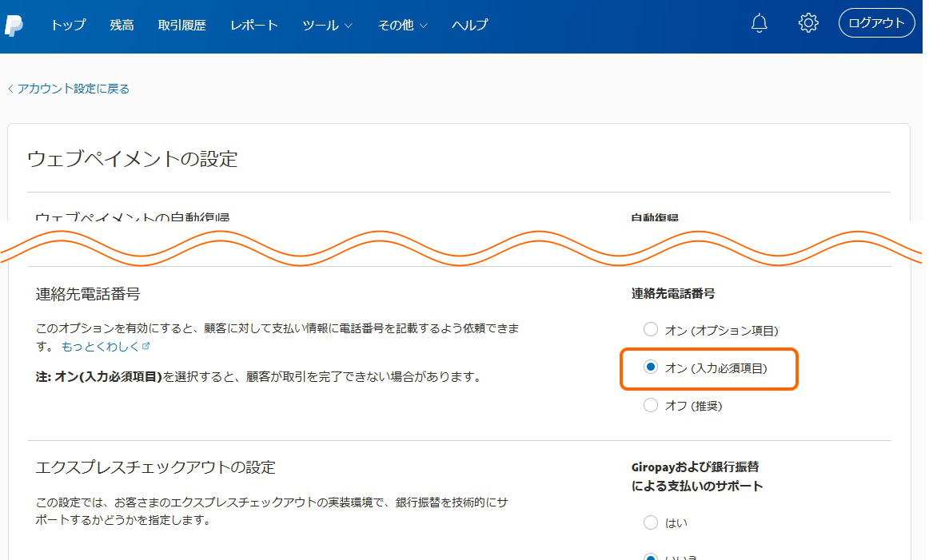The width and height of the screenshot is (929, 560).
Task: Click the ログアウト button
Action: tap(876, 23)
